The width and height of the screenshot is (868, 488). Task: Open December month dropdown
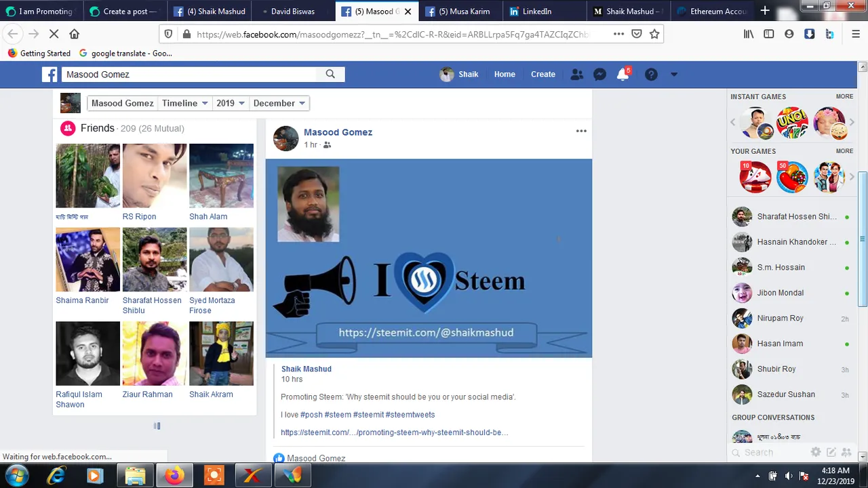pyautogui.click(x=279, y=103)
